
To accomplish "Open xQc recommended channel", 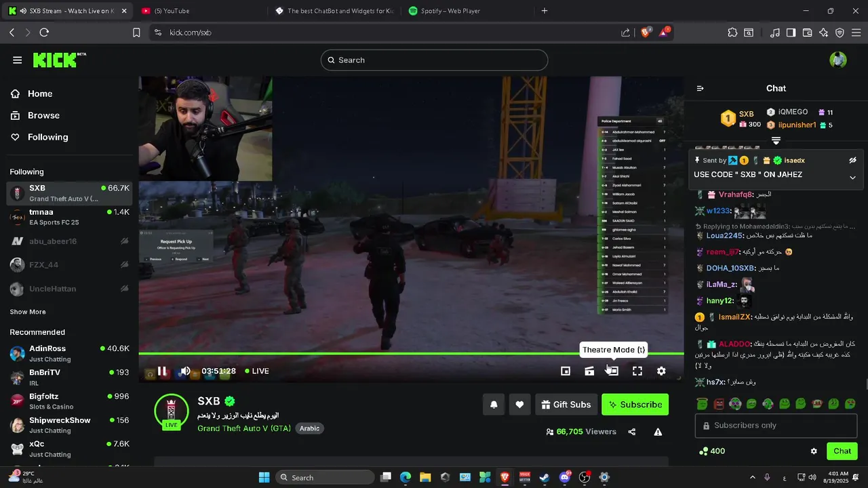I will coord(69,449).
